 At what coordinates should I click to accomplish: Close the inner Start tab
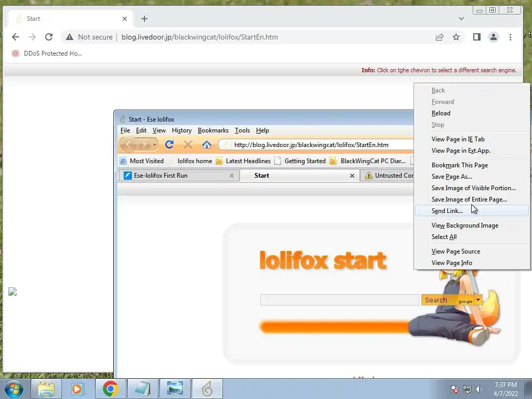click(x=352, y=176)
